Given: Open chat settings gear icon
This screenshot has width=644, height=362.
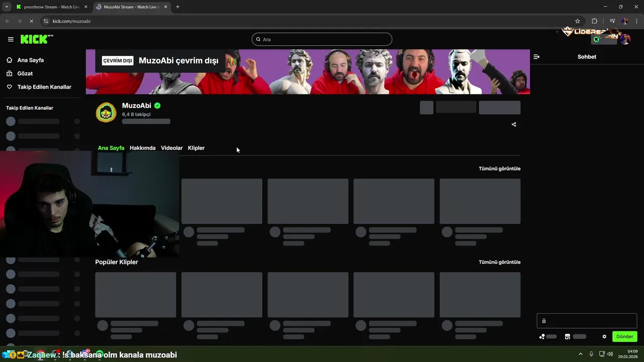Looking at the screenshot, I should point(604,336).
